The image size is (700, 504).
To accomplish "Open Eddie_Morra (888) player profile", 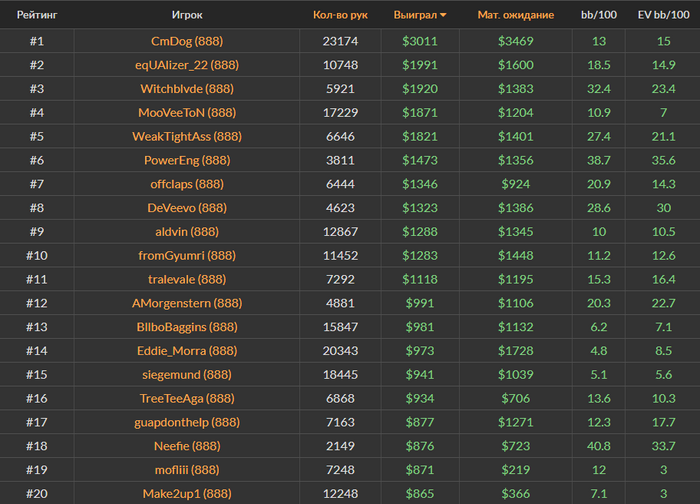I will 187,351.
